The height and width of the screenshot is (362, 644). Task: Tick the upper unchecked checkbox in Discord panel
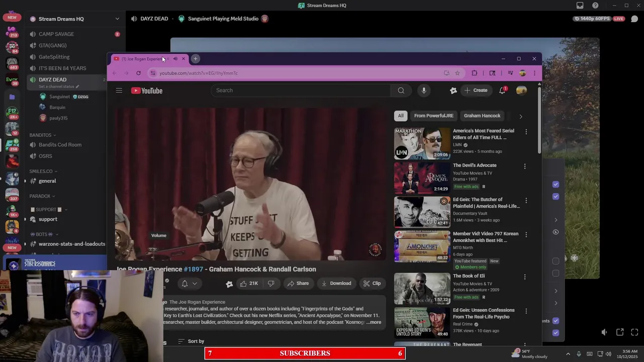[x=555, y=261]
